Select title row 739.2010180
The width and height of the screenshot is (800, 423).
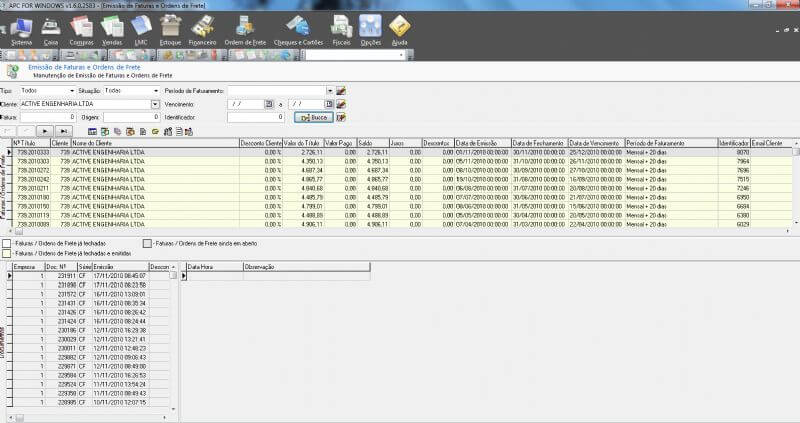[402, 197]
